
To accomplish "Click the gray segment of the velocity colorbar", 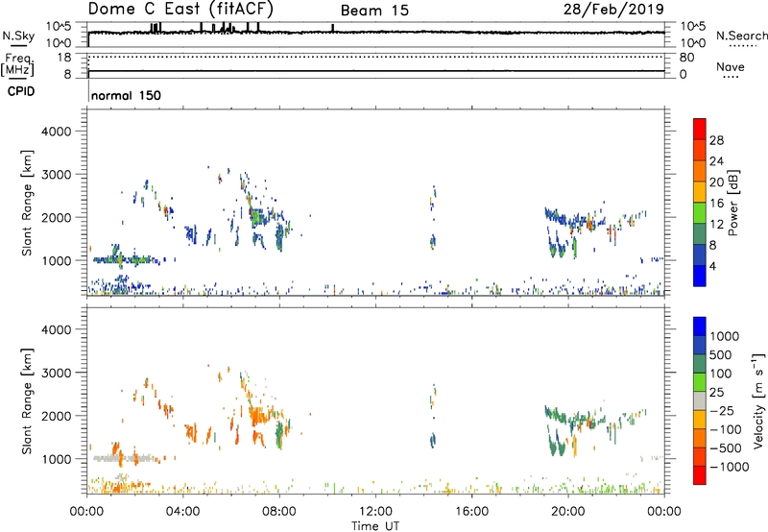I will pyautogui.click(x=700, y=401).
